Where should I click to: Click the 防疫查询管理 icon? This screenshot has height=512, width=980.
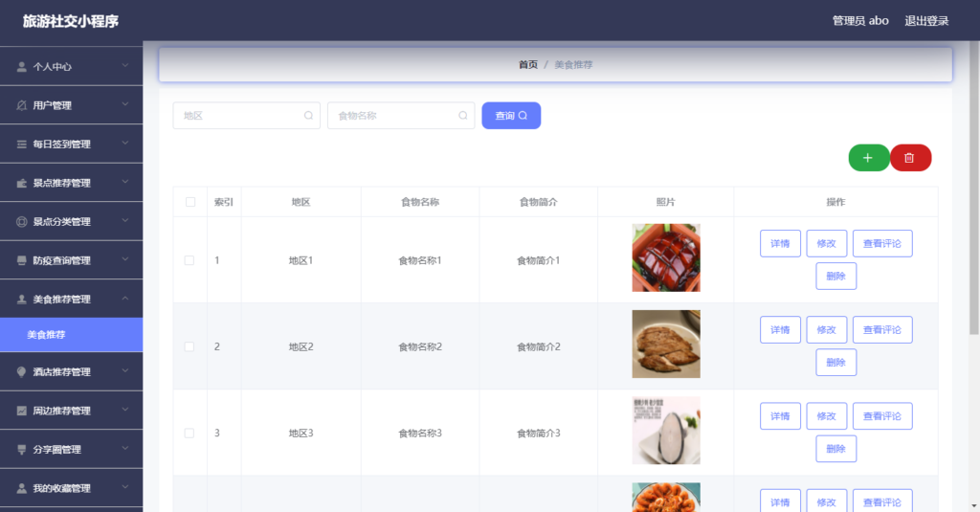(22, 260)
